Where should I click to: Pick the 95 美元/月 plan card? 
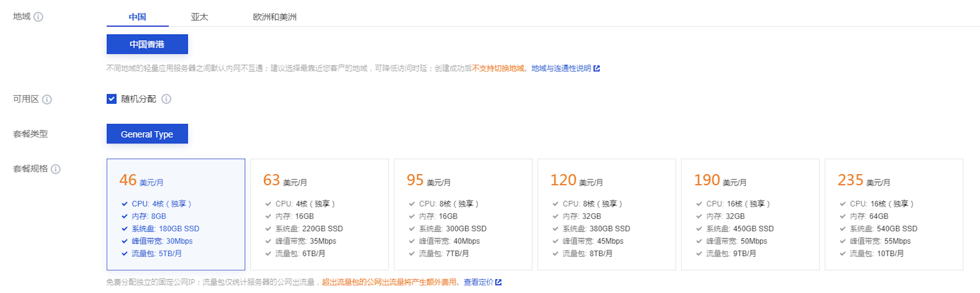click(x=462, y=214)
